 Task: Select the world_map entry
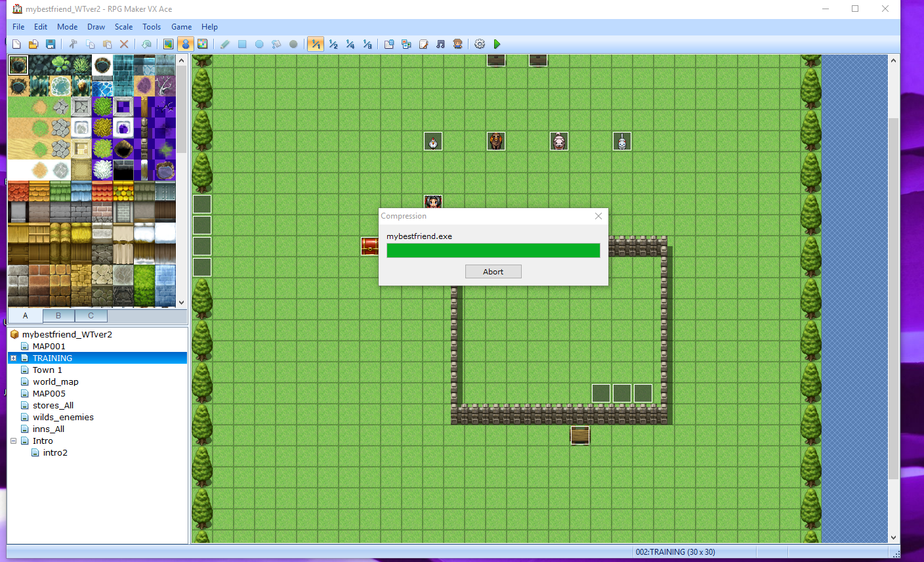tap(56, 381)
